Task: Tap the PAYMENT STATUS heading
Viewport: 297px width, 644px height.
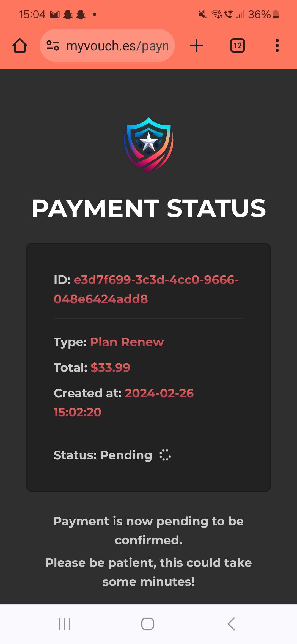Action: 148,208
